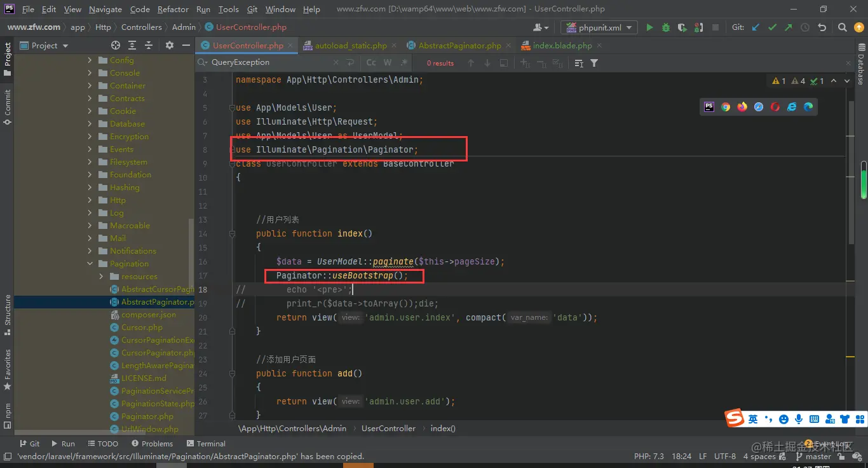Collapse the Pagination folder
The image size is (868, 468).
tap(90, 264)
